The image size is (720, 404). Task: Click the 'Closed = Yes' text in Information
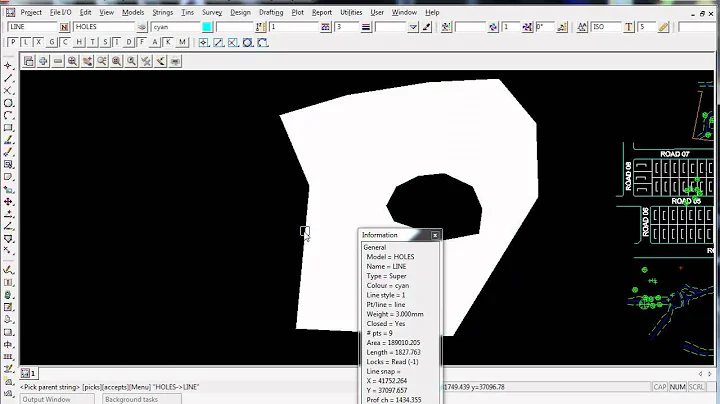386,324
